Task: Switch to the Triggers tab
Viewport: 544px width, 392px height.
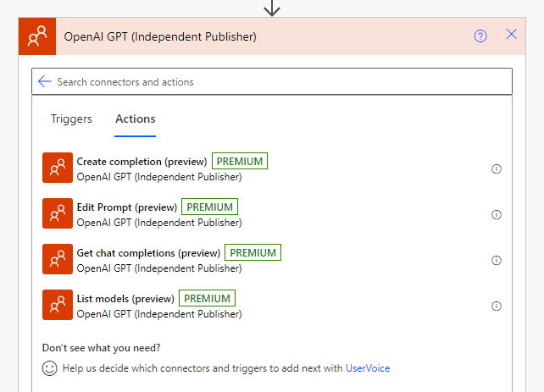Action: coord(71,119)
